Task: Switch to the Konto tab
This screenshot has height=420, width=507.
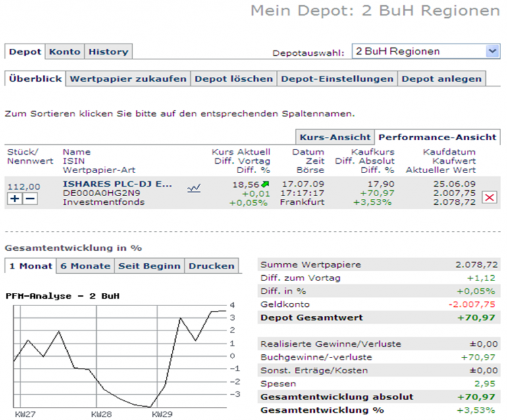Action: 65,52
